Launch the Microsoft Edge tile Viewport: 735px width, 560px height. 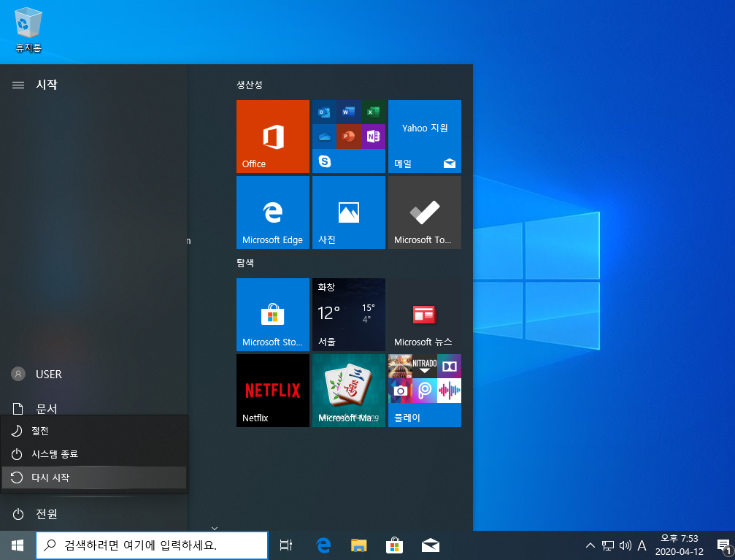coord(273,212)
